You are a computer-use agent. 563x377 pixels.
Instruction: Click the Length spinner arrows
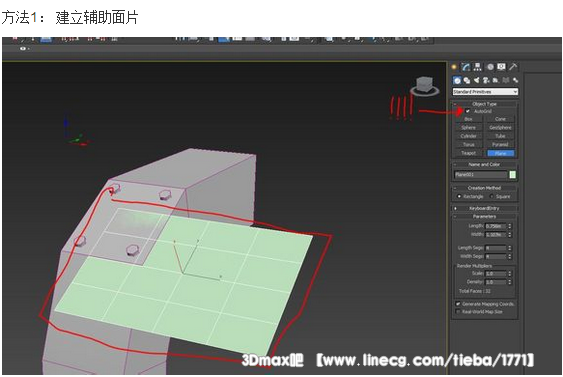click(x=510, y=226)
